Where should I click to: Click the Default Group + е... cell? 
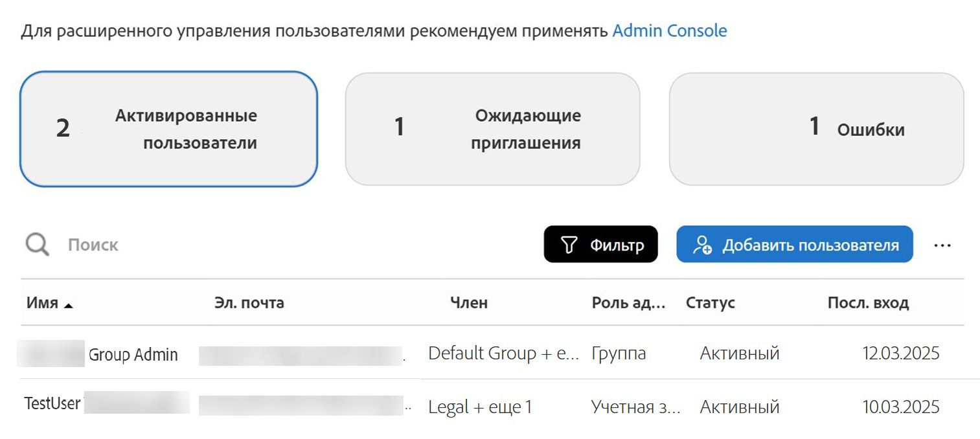coord(503,354)
